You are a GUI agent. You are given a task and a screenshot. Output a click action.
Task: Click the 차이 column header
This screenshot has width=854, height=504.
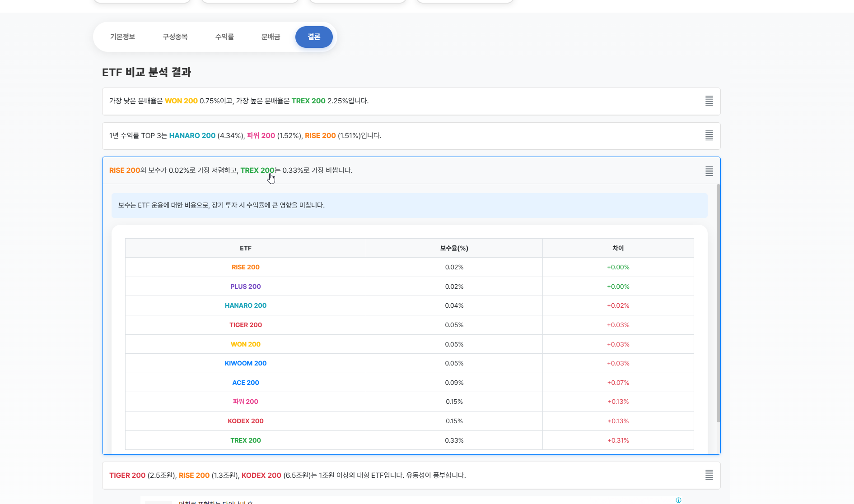pos(618,248)
